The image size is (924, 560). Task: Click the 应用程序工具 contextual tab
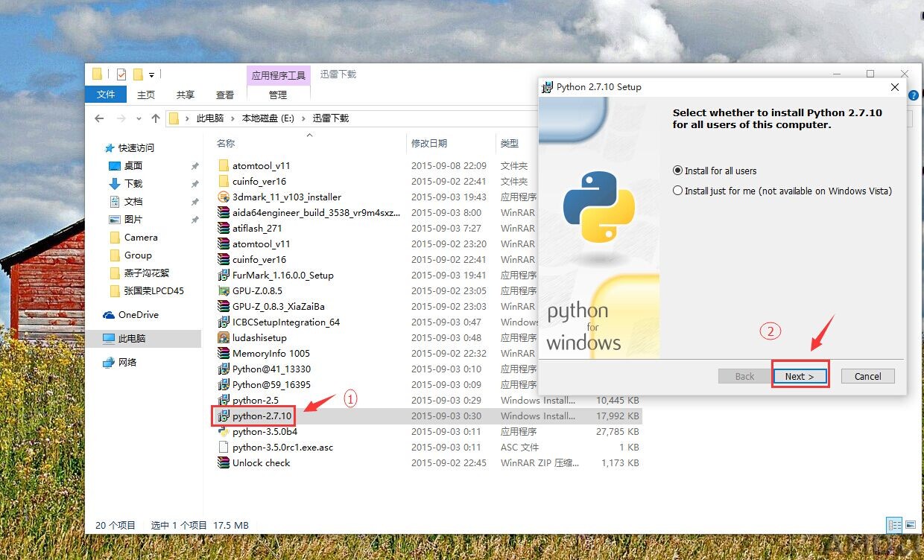pyautogui.click(x=279, y=75)
